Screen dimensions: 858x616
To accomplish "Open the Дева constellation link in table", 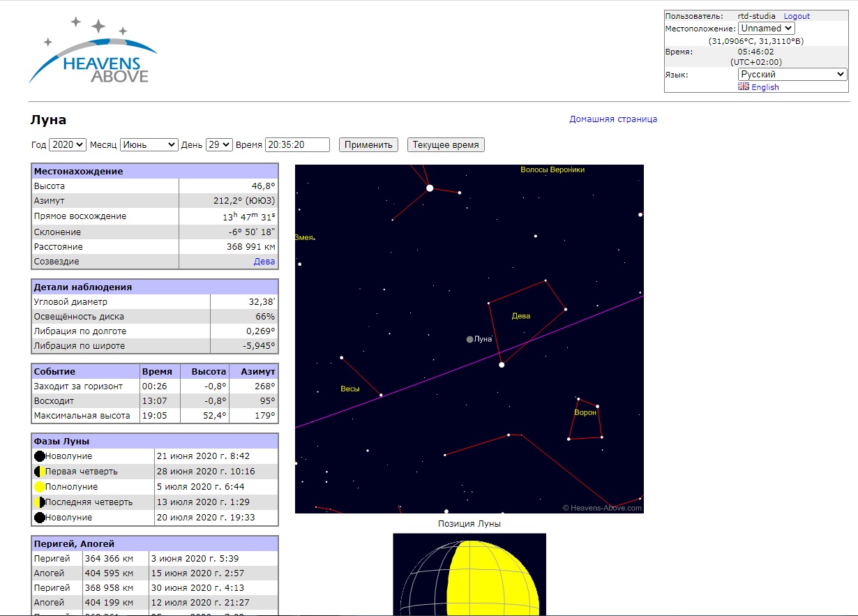I will pyautogui.click(x=264, y=262).
